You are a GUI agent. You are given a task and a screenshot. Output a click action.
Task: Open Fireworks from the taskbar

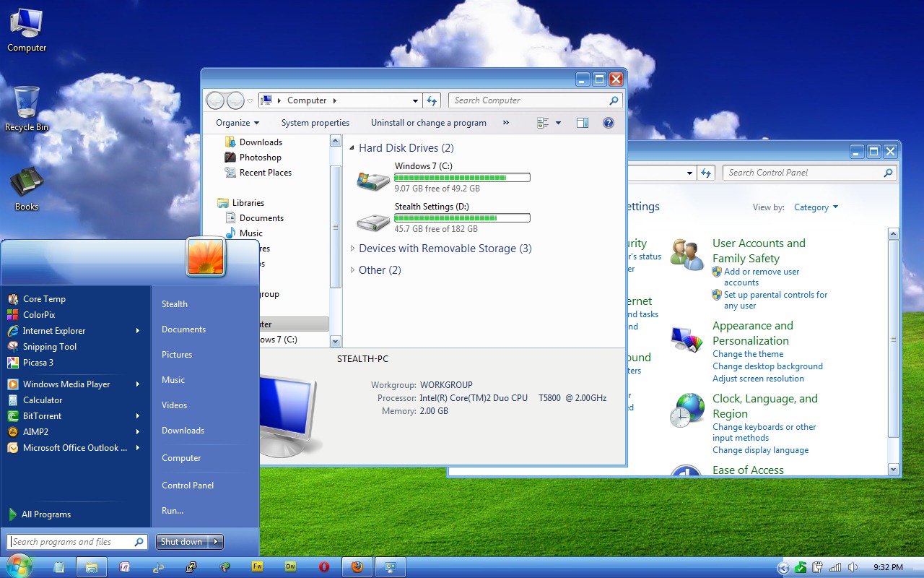pos(258,567)
